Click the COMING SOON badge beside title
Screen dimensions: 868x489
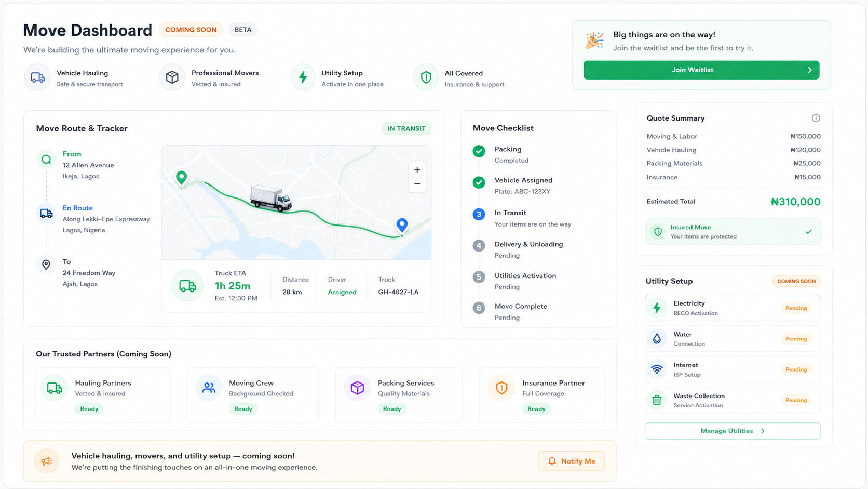[x=191, y=30]
